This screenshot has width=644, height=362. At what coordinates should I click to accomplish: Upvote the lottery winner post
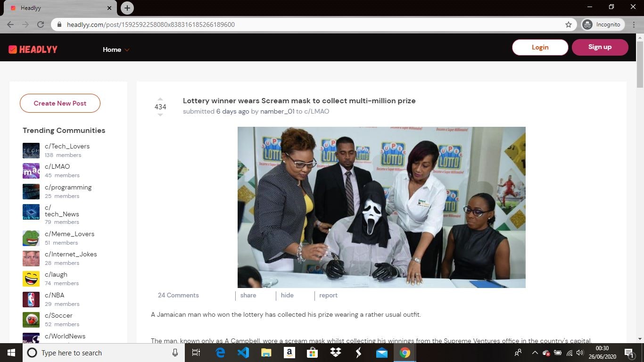[160, 99]
